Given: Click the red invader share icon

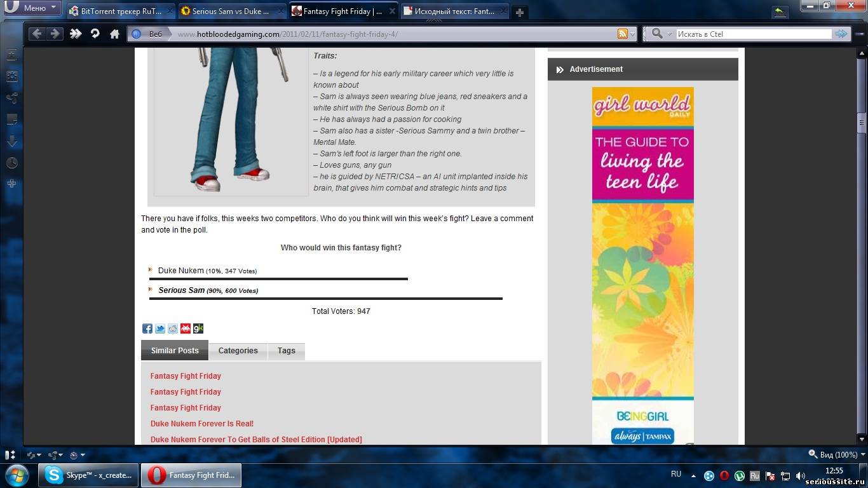Looking at the screenshot, I should pos(186,329).
